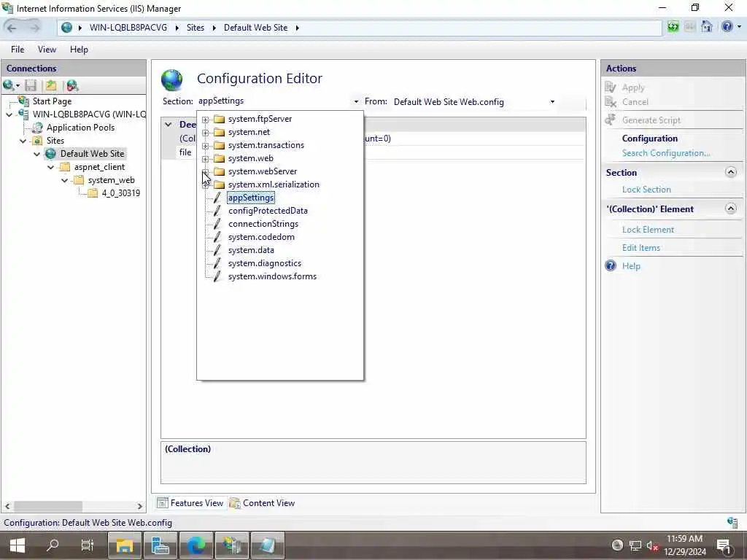This screenshot has width=747, height=560.
Task: Open the Section appSettings dropdown arrow
Action: click(356, 102)
